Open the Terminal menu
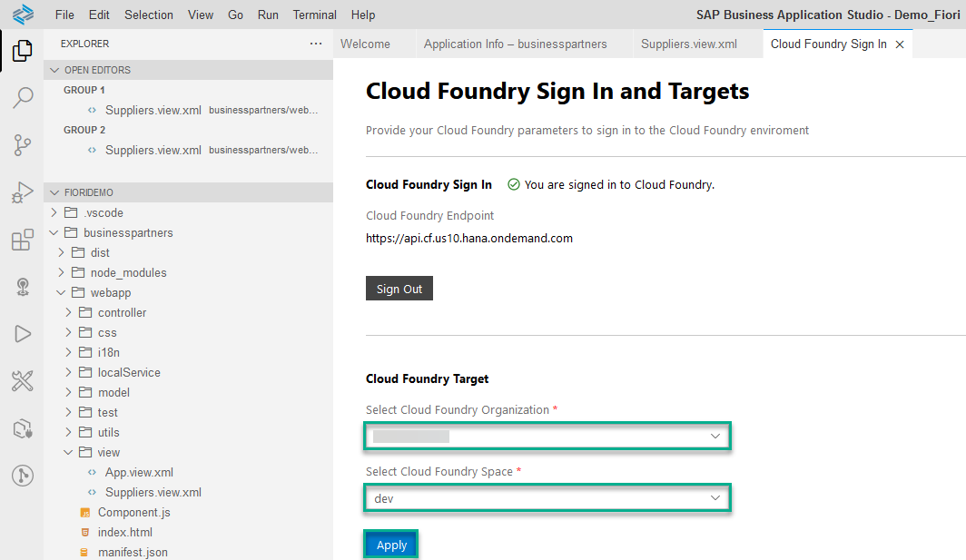Image resolution: width=966 pixels, height=560 pixels. click(x=314, y=15)
